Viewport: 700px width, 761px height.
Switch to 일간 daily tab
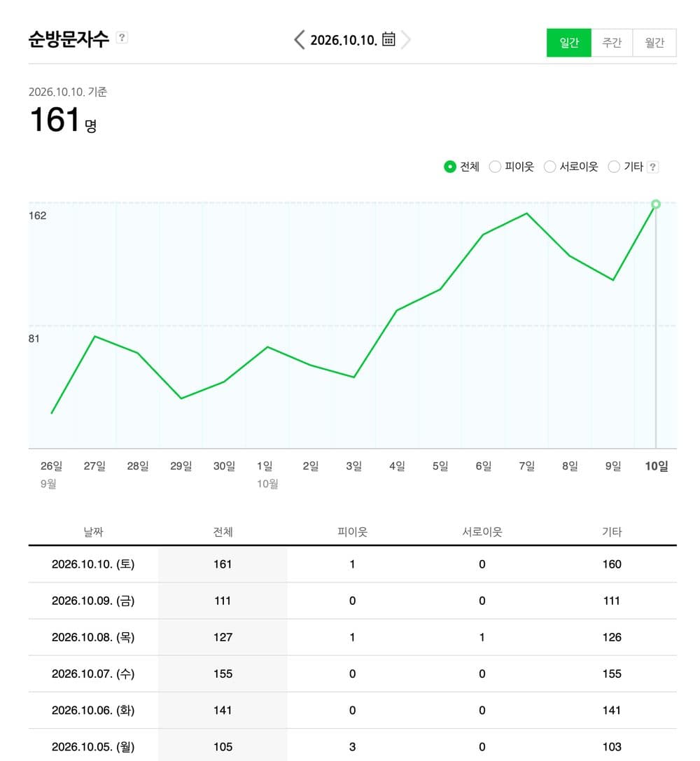coord(568,43)
